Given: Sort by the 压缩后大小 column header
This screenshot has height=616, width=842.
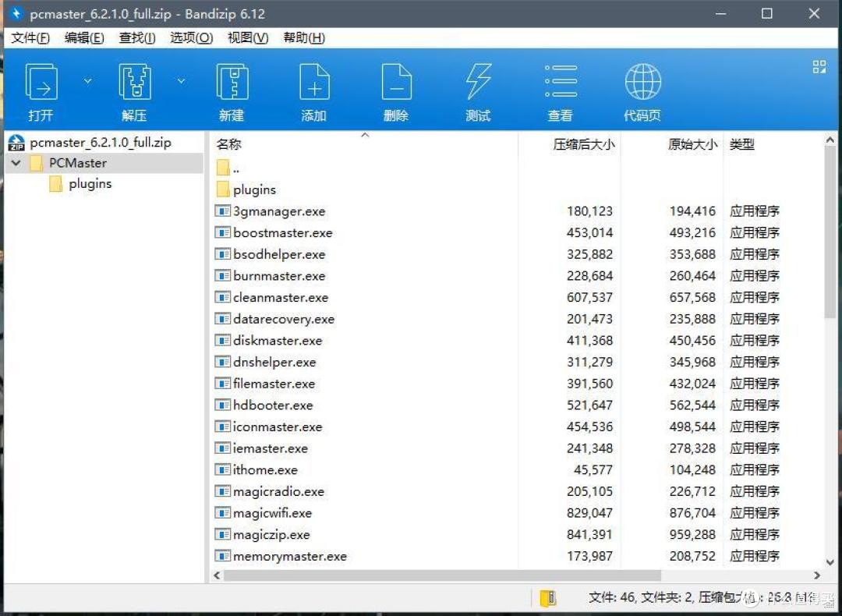Looking at the screenshot, I should [584, 144].
